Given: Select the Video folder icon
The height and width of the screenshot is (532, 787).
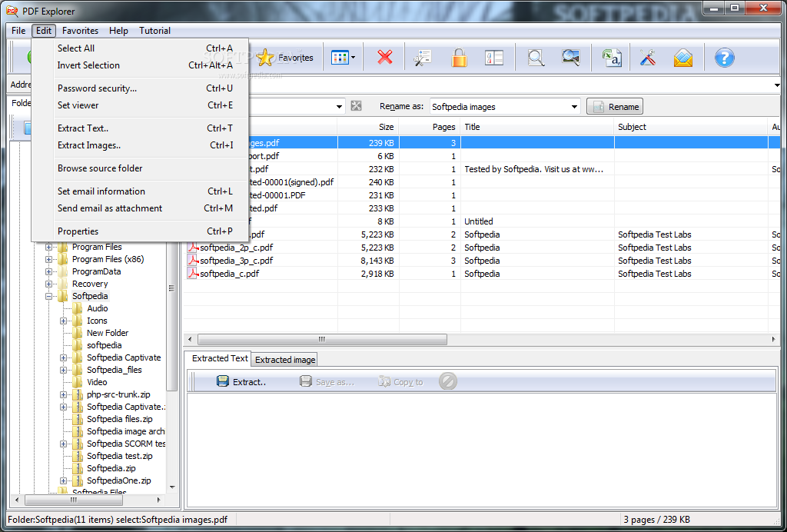Looking at the screenshot, I should click(x=78, y=382).
